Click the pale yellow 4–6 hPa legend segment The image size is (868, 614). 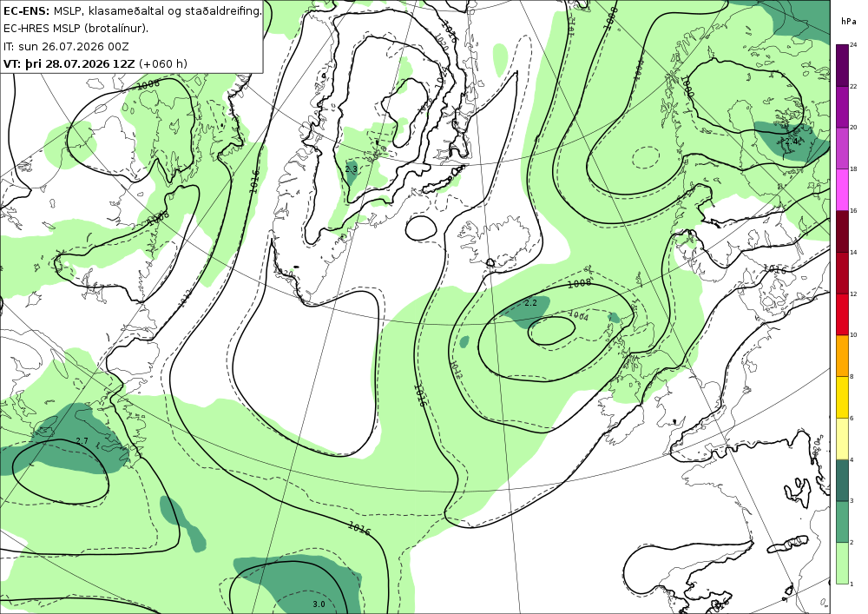point(842,439)
